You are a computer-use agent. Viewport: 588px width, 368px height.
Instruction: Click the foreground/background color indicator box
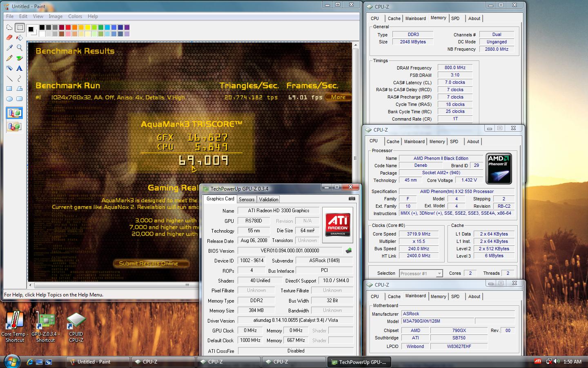click(32, 30)
